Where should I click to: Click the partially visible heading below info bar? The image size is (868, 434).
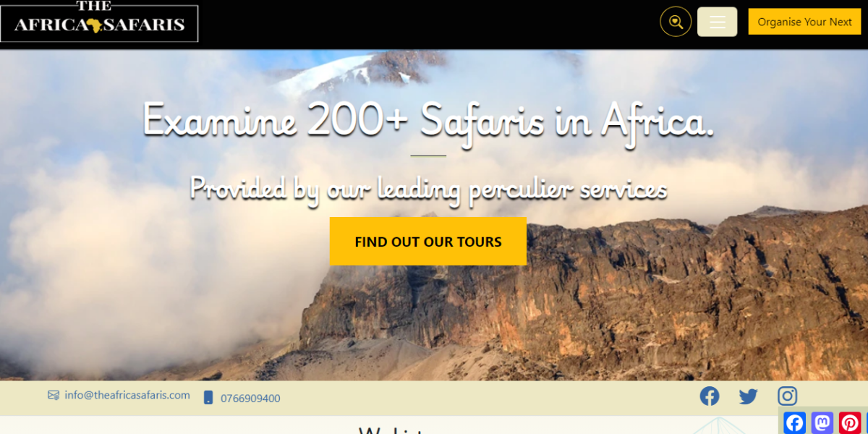point(394,430)
